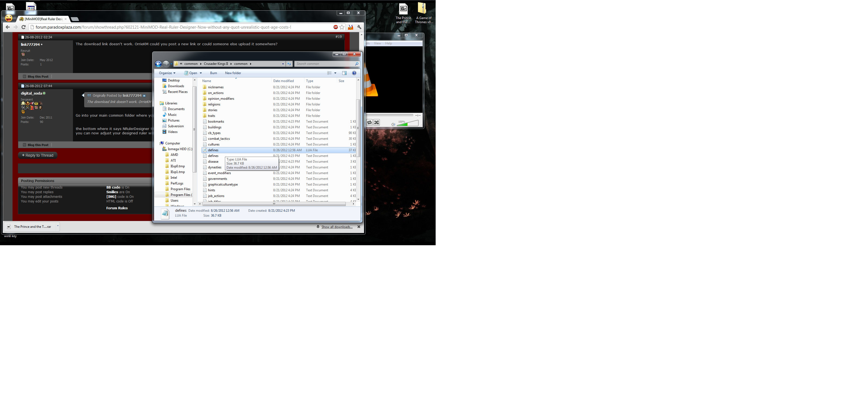Click the Reply to Thread button
This screenshot has height=400, width=868.
(38, 156)
